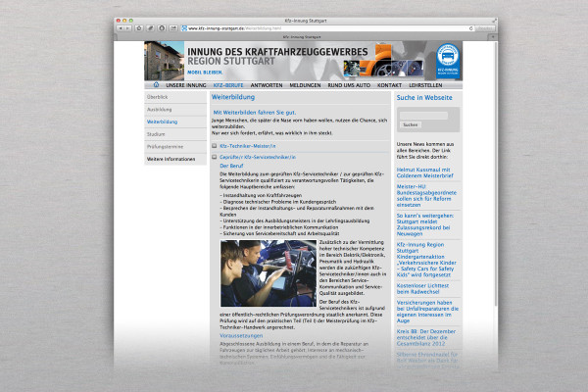Collapse the Geprüfte/r Kfz-Servicetechniker/in section toggle
The height and width of the screenshot is (392, 588).
point(214,157)
